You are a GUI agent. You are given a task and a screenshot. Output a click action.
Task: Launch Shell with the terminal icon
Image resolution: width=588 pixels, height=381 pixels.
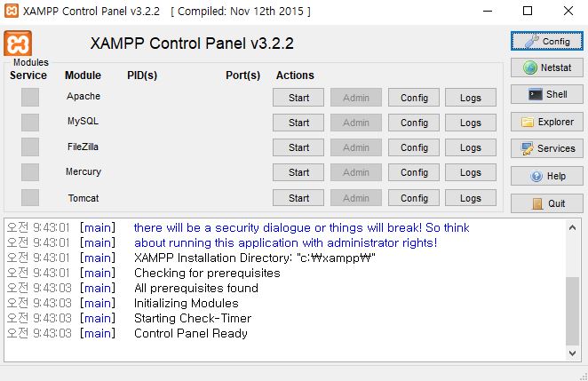click(547, 94)
